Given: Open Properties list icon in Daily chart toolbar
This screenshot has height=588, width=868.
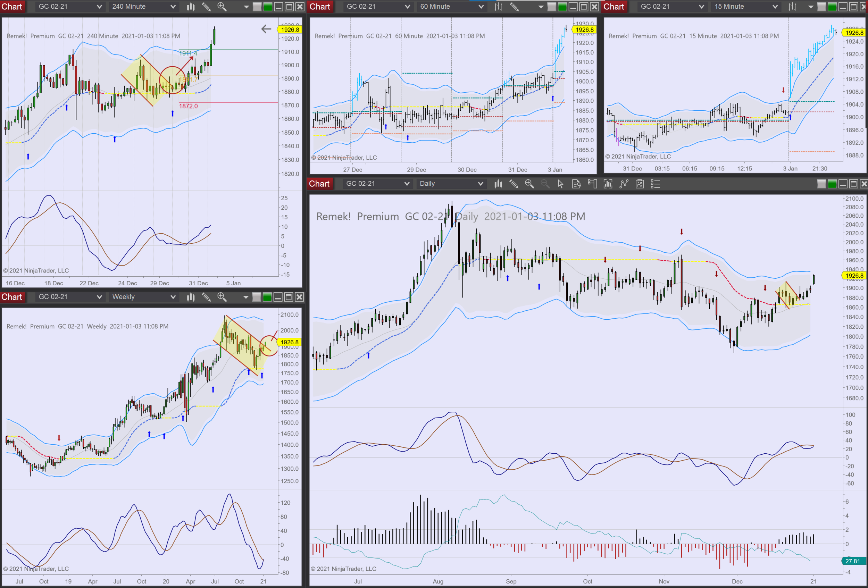Looking at the screenshot, I should [656, 184].
